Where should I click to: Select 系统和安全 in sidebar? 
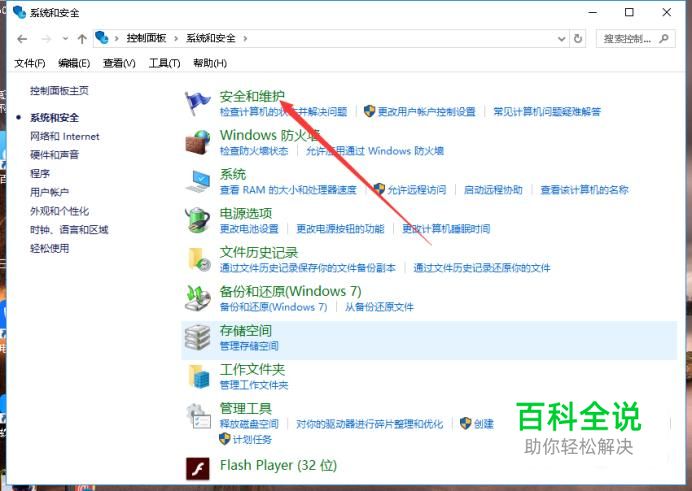[x=54, y=118]
